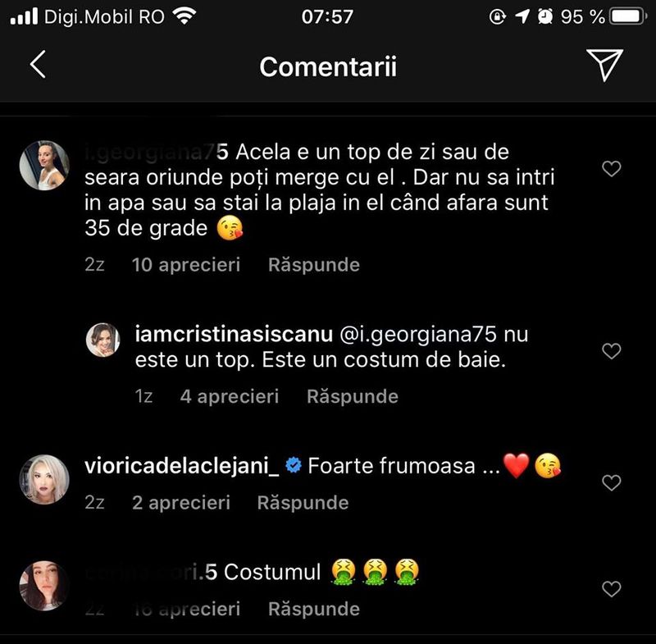Open vioricadelaclejani_'s profile avatar
656x644 pixels.
tap(44, 479)
